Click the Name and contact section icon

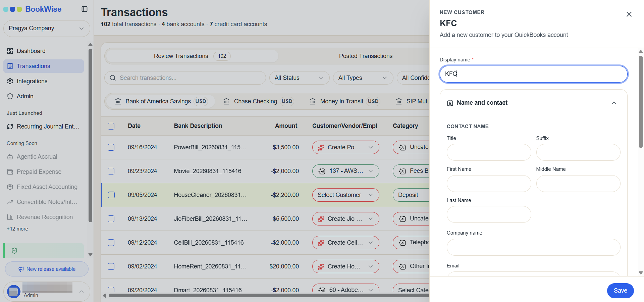pyautogui.click(x=450, y=103)
